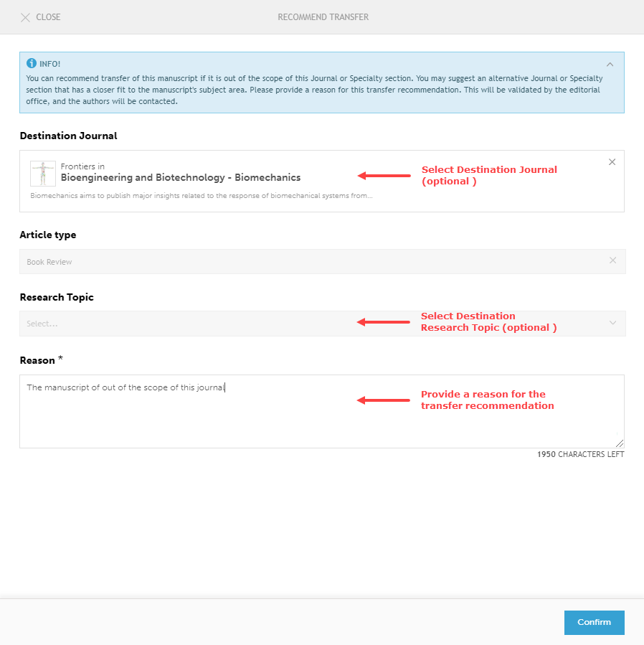Remove the selected Biomechanics destination journal
Viewport: 644px width, 645px height.
coord(612,162)
